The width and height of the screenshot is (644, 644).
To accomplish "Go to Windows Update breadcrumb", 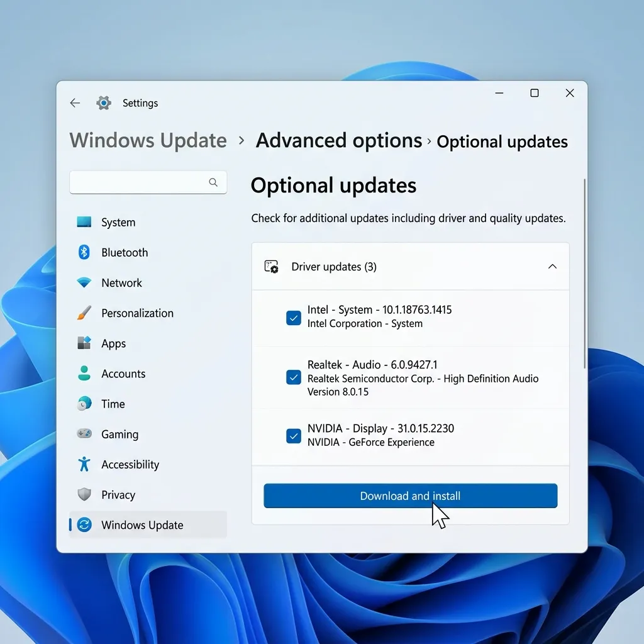I will click(148, 140).
